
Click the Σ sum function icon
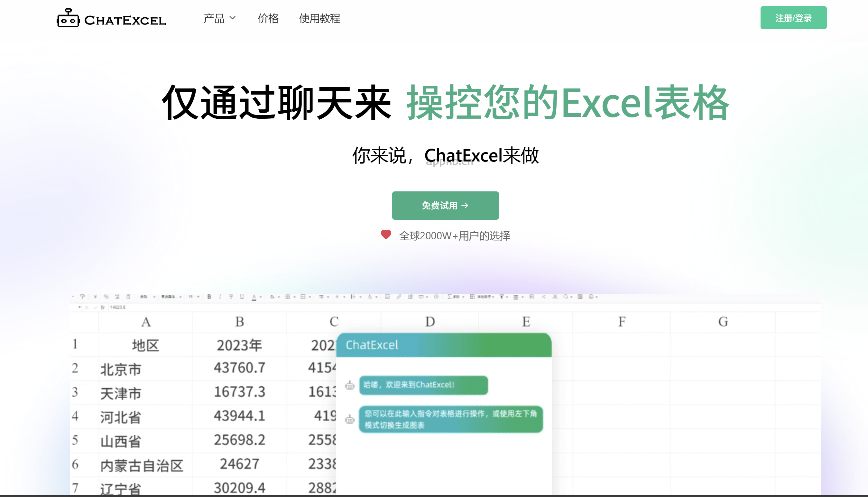[x=450, y=297]
